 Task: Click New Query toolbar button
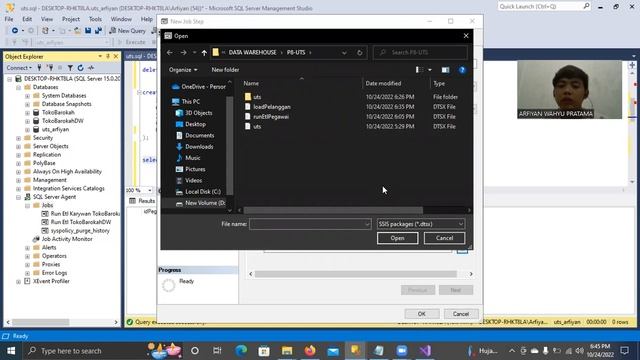(x=128, y=31)
